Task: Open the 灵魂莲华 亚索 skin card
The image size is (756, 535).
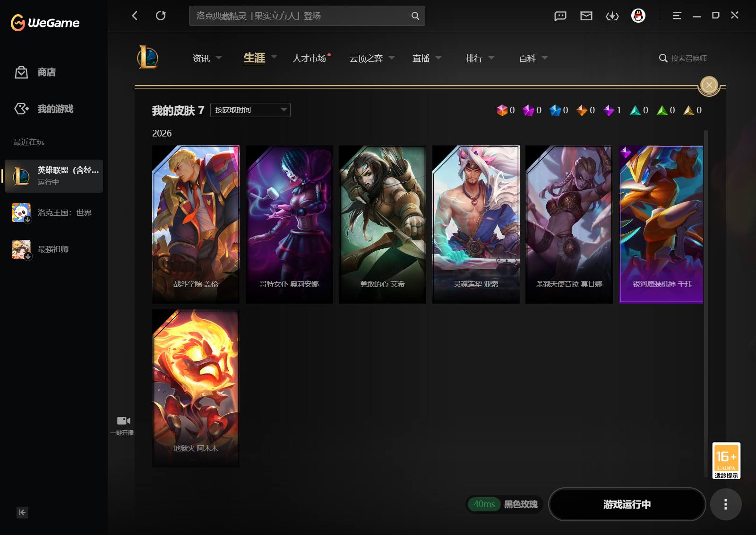Action: click(x=476, y=224)
